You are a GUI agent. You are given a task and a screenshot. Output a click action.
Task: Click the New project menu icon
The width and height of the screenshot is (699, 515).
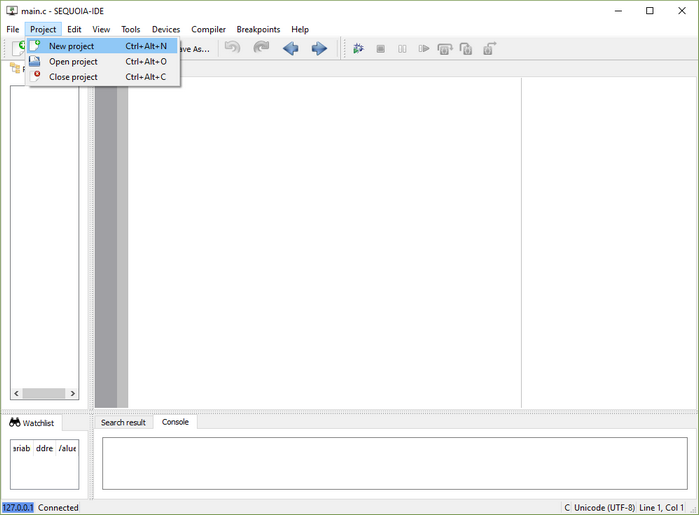35,45
